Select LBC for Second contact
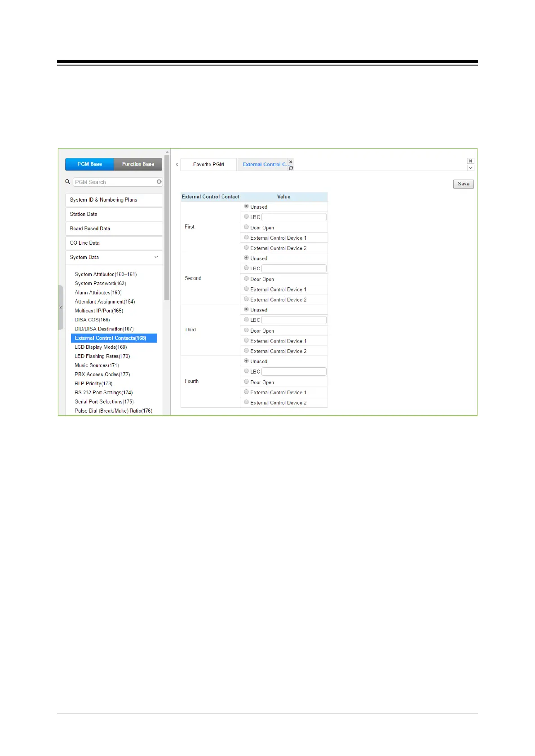Viewport: 535px width, 756px height. click(246, 268)
